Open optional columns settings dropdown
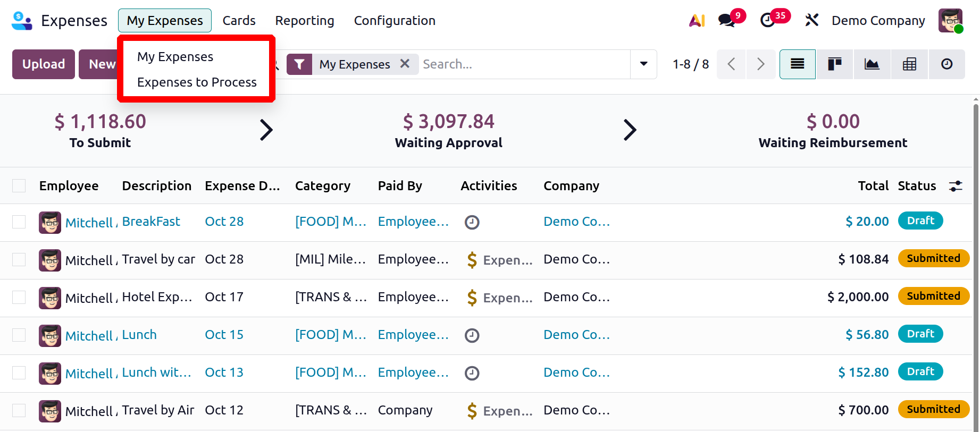 (x=956, y=185)
